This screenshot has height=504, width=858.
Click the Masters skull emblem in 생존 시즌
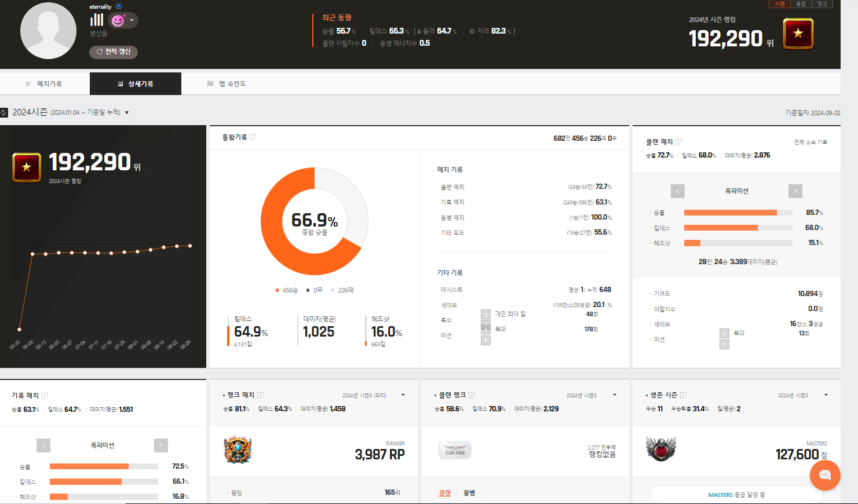pyautogui.click(x=661, y=449)
